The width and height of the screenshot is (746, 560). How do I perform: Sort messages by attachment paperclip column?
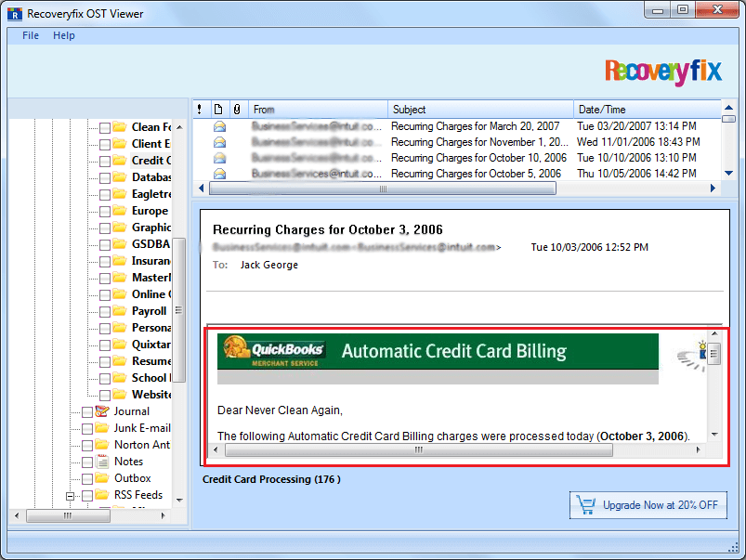click(x=237, y=110)
